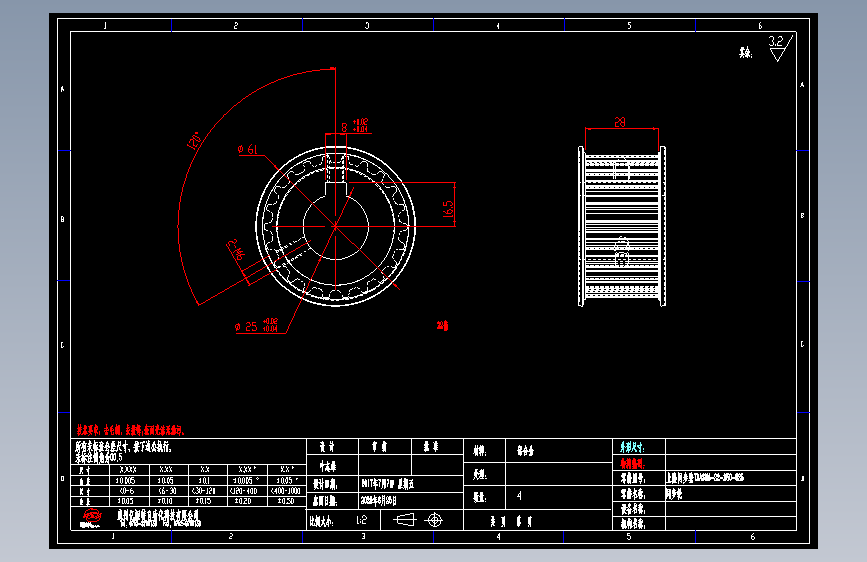867x562 pixels.
Task: Click the circular crosshair projection symbol
Action: [435, 520]
